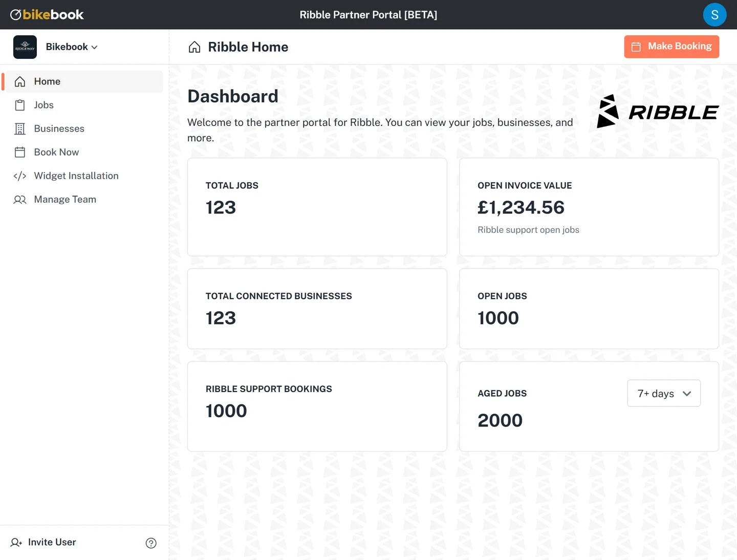This screenshot has height=560, width=737.
Task: Click Total Connected Businesses heading
Action: coord(279,296)
